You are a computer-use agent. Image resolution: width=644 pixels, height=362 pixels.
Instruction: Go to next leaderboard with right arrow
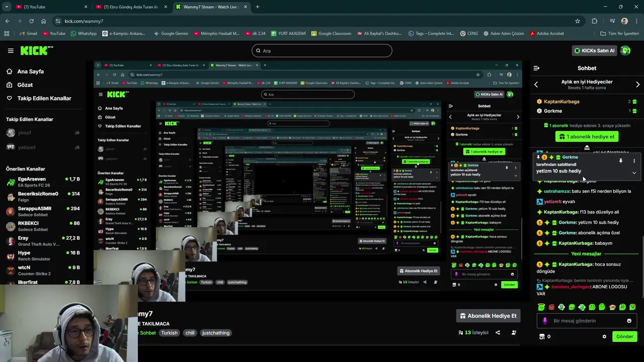[637, 84]
